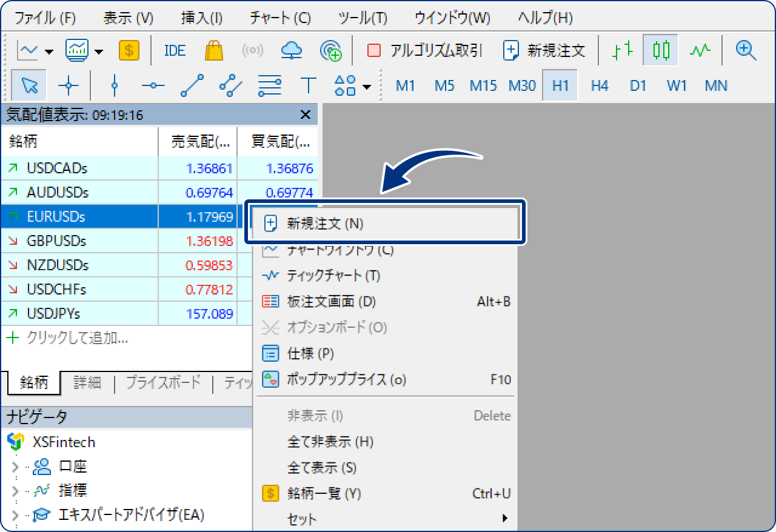Screen dimensions: 776x532
Task: Click the zoom in magnifier icon
Action: (746, 50)
